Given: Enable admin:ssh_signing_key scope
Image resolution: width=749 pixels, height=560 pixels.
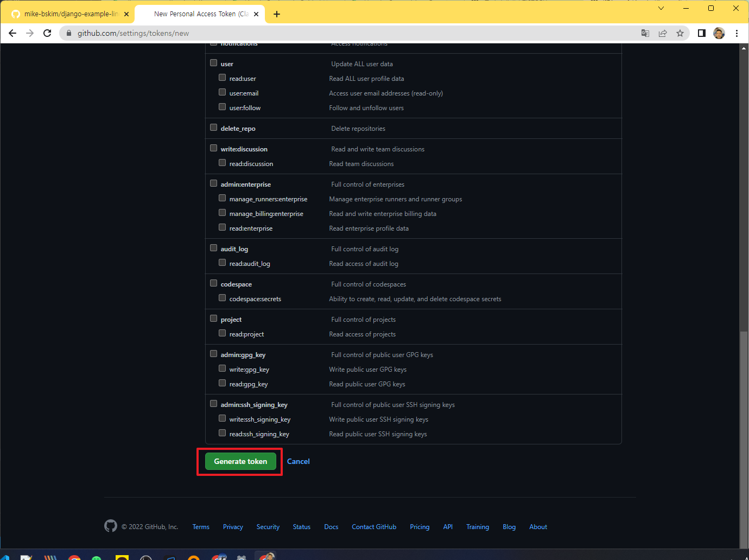Looking at the screenshot, I should [x=214, y=404].
